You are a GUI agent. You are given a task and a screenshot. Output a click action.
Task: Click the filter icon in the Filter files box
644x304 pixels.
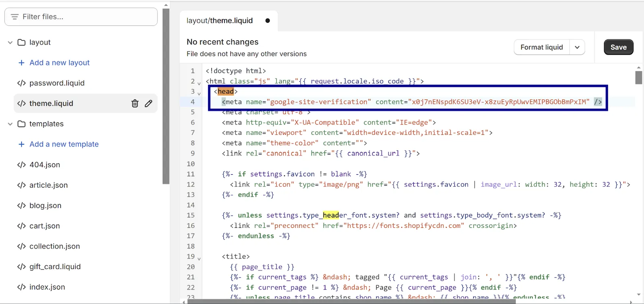[x=15, y=17]
